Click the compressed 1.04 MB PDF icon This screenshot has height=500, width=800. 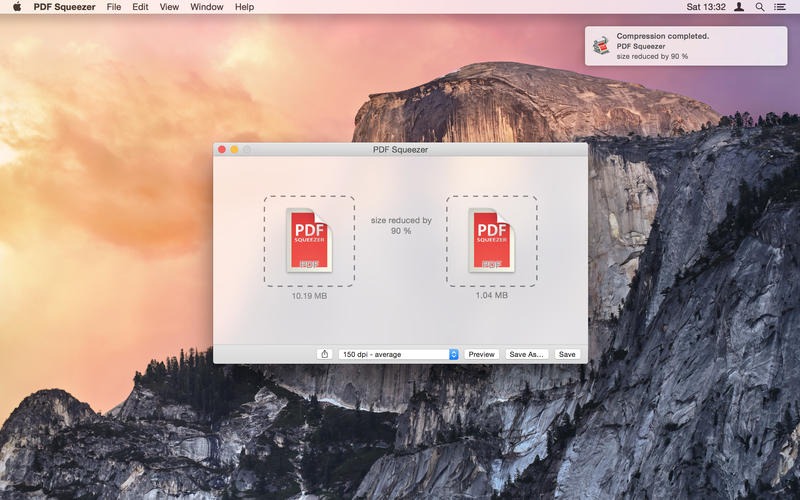coord(491,241)
